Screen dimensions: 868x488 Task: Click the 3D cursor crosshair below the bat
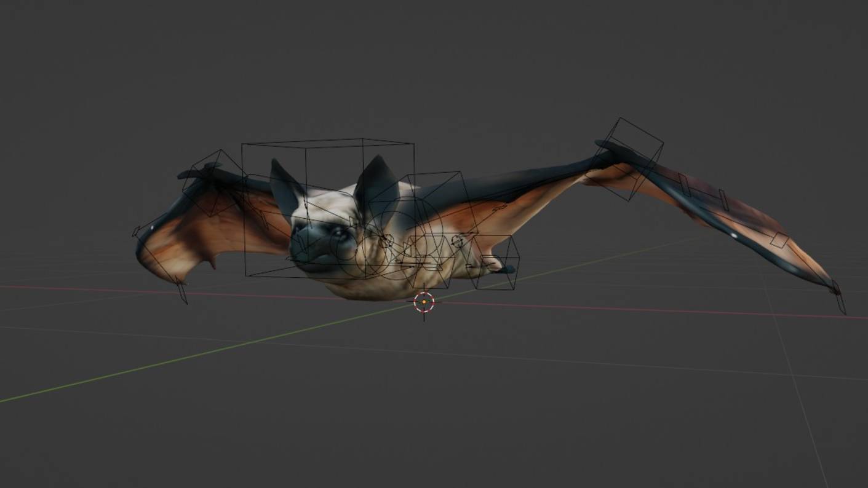pos(424,302)
